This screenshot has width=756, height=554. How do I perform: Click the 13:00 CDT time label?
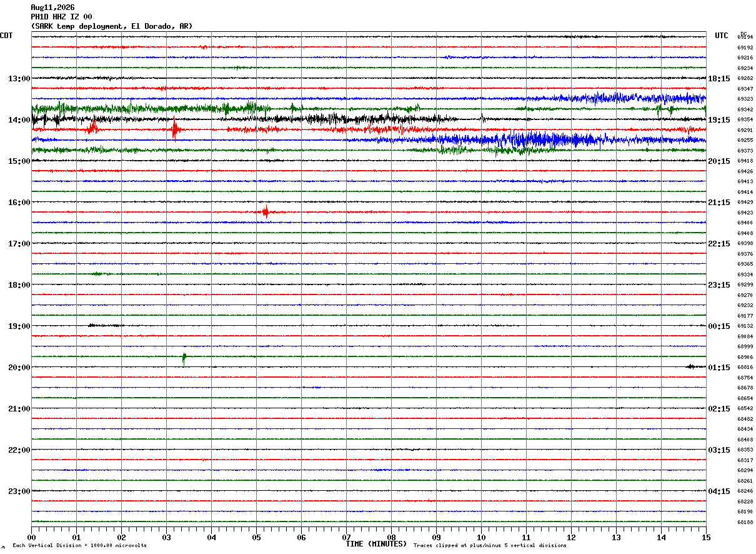(x=19, y=79)
